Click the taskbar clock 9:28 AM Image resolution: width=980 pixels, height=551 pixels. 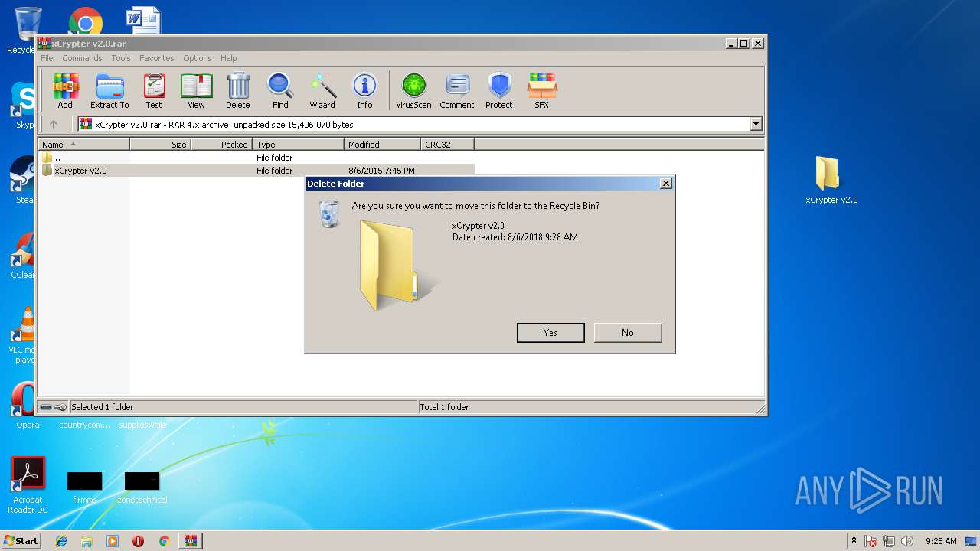[941, 541]
